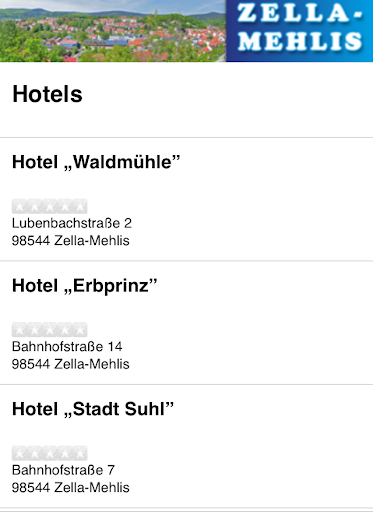This screenshot has height=512, width=373.
Task: Select the Bahnhofstraße 14 address line
Action: pyautogui.click(x=67, y=347)
